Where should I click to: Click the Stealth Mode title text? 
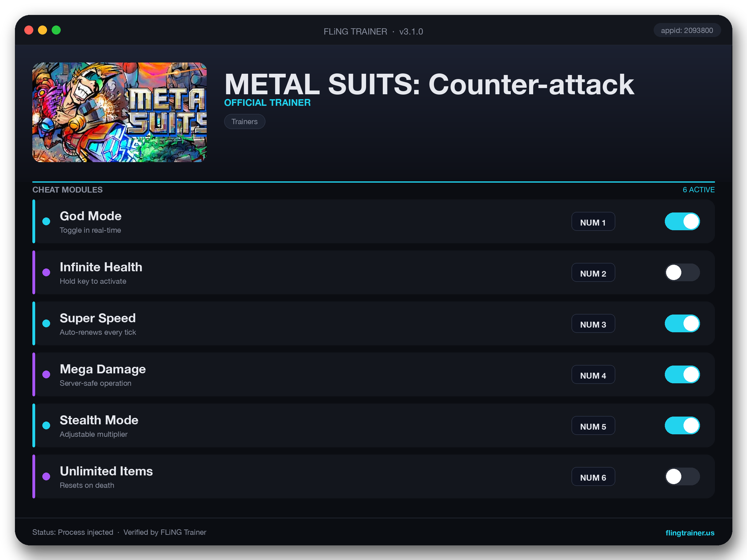pyautogui.click(x=99, y=420)
